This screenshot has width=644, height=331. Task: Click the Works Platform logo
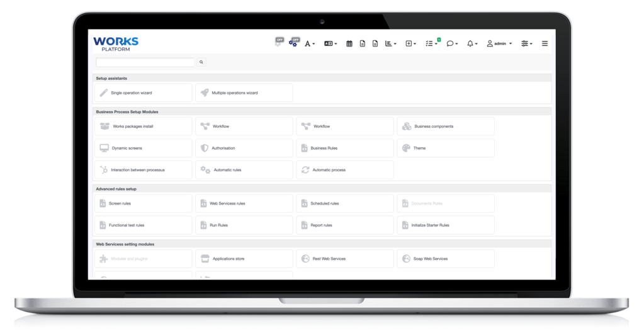click(x=116, y=44)
